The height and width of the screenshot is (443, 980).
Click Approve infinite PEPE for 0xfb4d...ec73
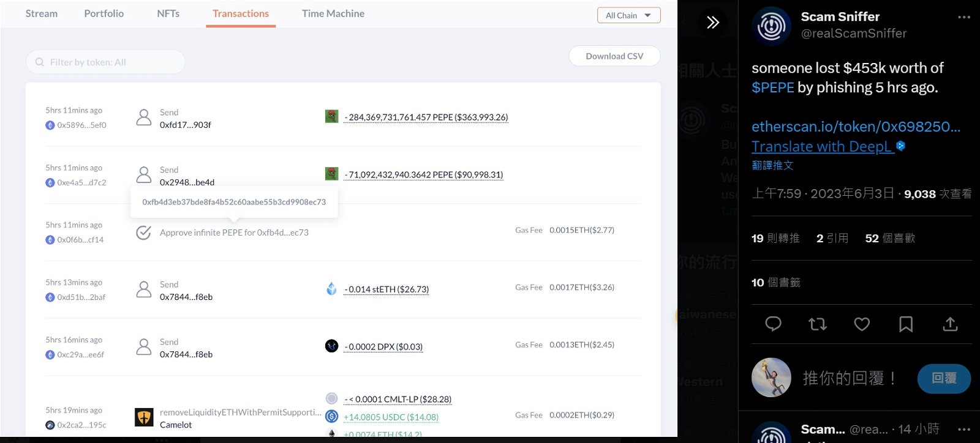pyautogui.click(x=234, y=233)
